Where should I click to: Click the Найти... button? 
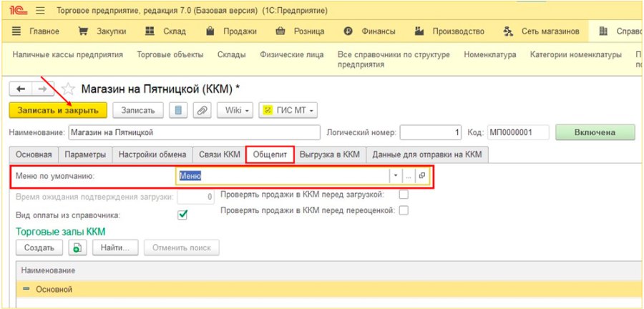click(115, 247)
